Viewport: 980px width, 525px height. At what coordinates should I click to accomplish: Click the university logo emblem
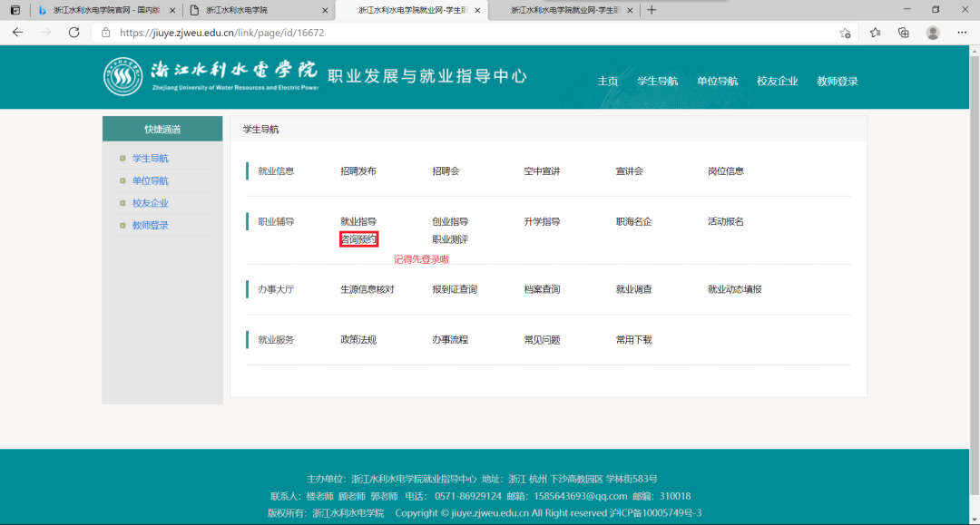pos(122,77)
